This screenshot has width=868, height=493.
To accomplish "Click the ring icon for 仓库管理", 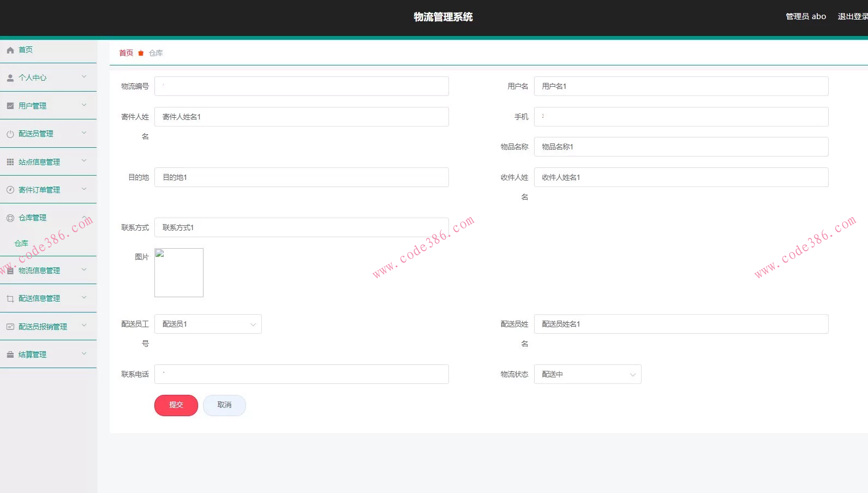I will tap(10, 218).
